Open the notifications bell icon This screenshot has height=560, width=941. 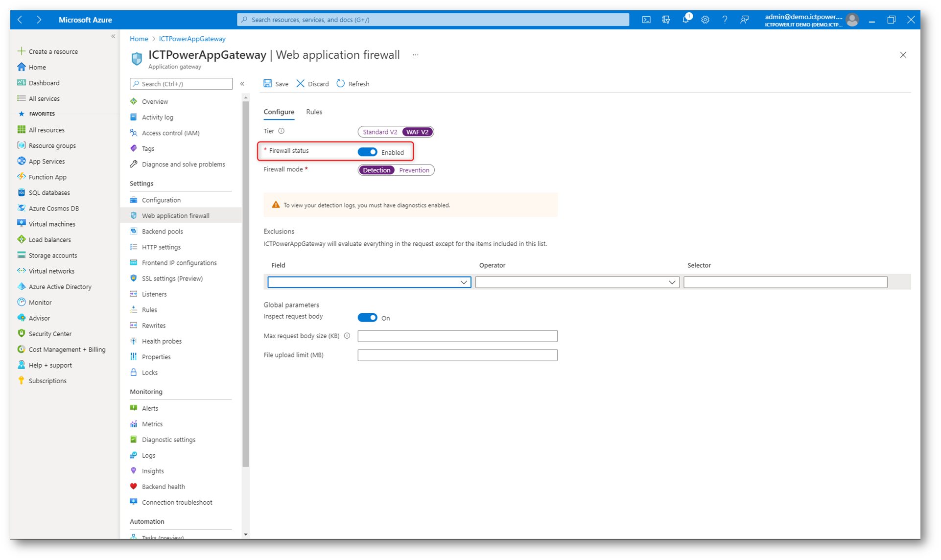click(x=686, y=20)
